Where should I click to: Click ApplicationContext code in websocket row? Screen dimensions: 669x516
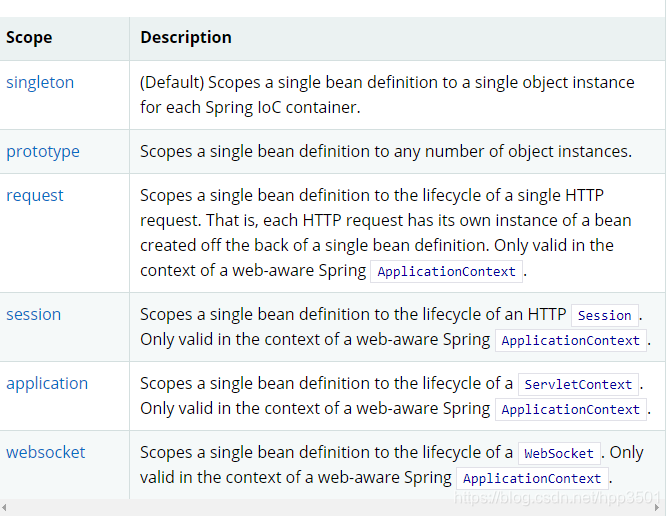pyautogui.click(x=532, y=479)
